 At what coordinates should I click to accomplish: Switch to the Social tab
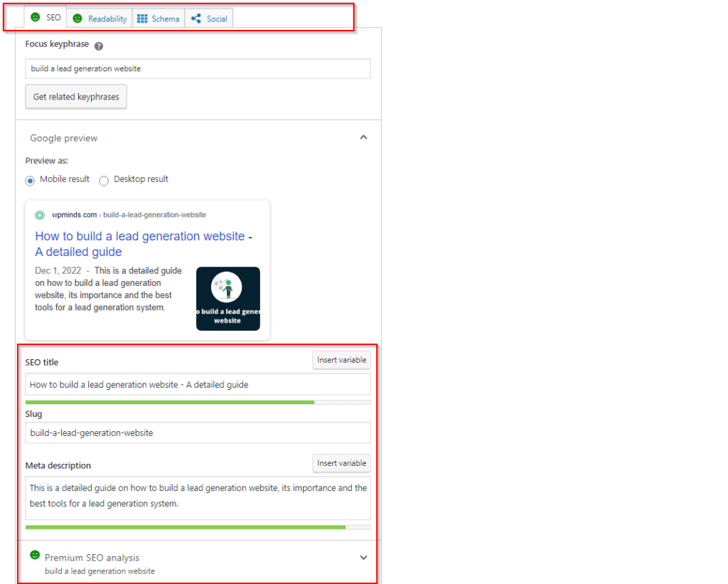pyautogui.click(x=209, y=18)
